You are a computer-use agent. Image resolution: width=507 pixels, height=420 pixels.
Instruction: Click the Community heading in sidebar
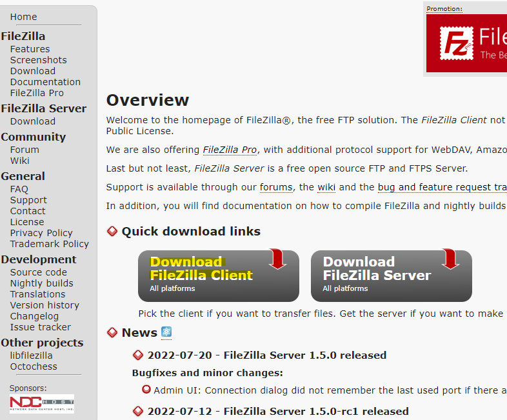point(34,137)
